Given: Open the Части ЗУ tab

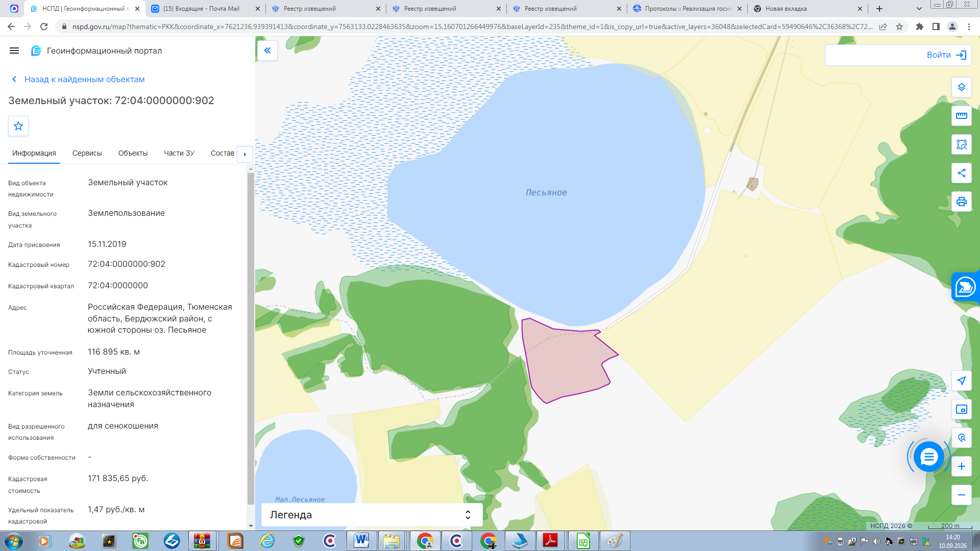Looking at the screenshot, I should tap(179, 153).
